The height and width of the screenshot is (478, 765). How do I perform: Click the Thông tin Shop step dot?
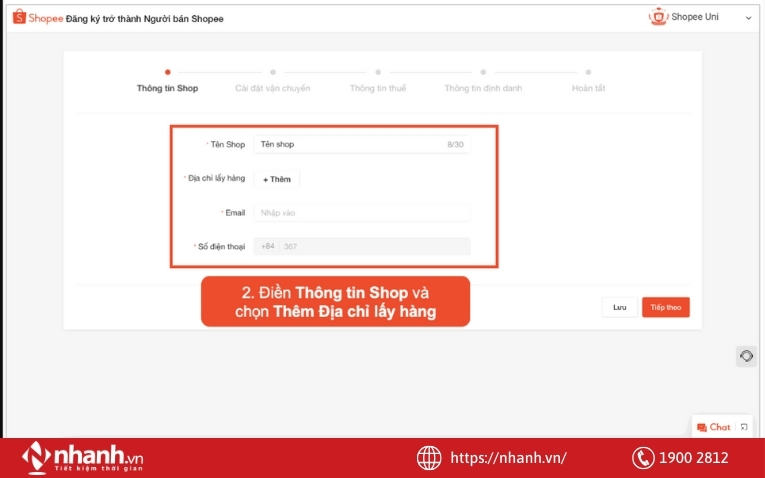coord(167,72)
